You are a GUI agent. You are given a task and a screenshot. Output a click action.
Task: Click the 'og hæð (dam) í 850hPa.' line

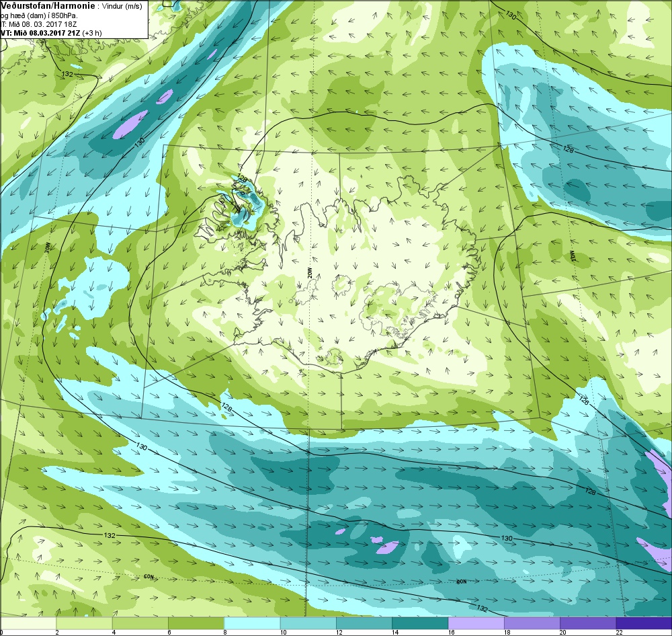(x=39, y=15)
